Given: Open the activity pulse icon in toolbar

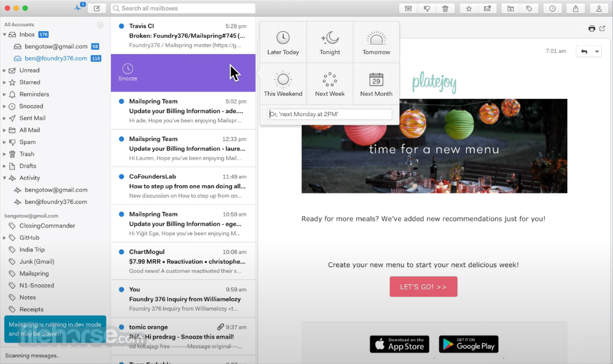Looking at the screenshot, I should 79,8.
